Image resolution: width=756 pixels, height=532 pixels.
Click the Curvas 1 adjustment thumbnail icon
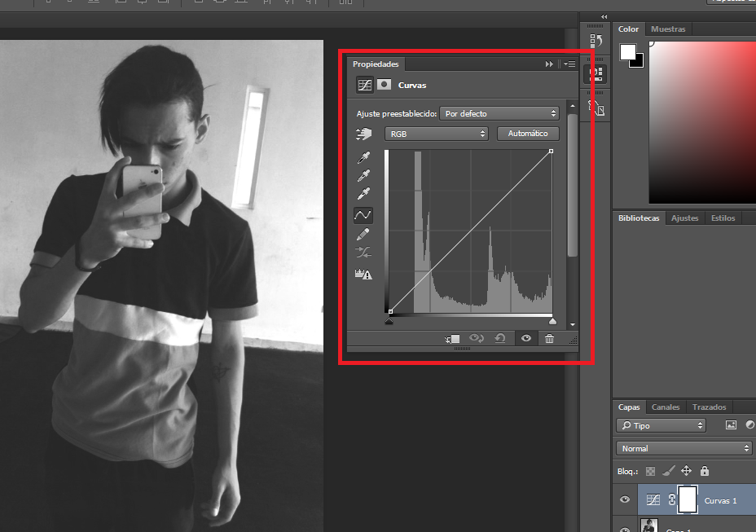pyautogui.click(x=653, y=499)
